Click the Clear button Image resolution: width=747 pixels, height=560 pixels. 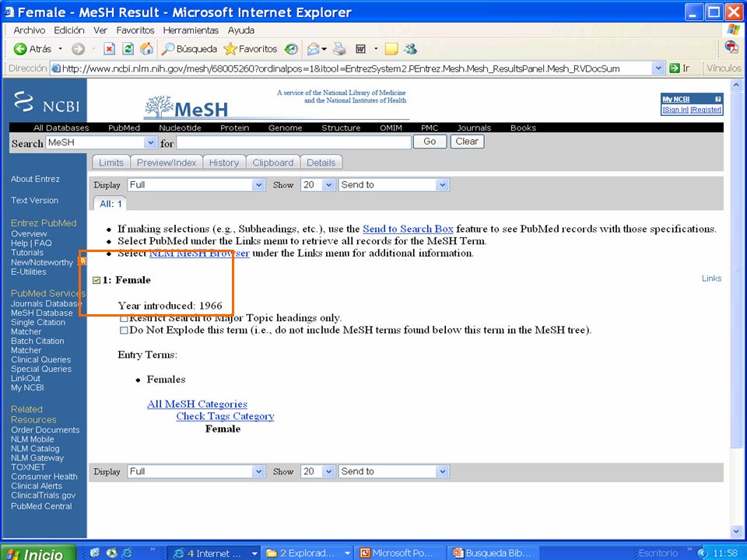tap(467, 142)
